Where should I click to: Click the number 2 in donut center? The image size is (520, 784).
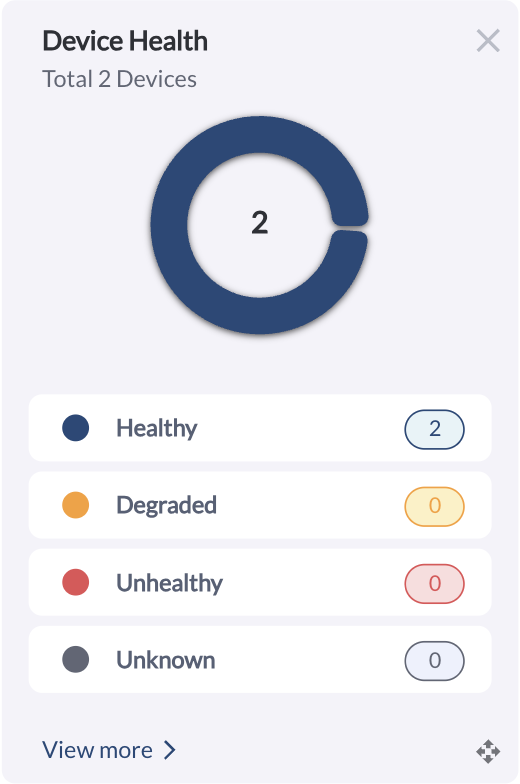(260, 222)
